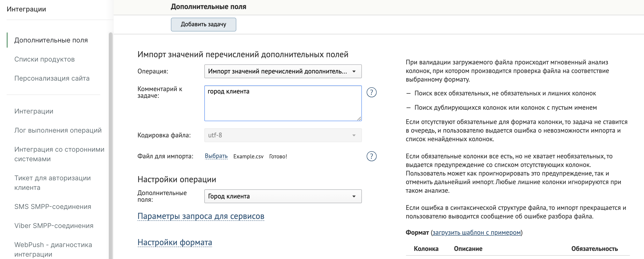644x259 pixels.
Task: Expand the Город клиента additional fields dropdown
Action: pyautogui.click(x=283, y=196)
